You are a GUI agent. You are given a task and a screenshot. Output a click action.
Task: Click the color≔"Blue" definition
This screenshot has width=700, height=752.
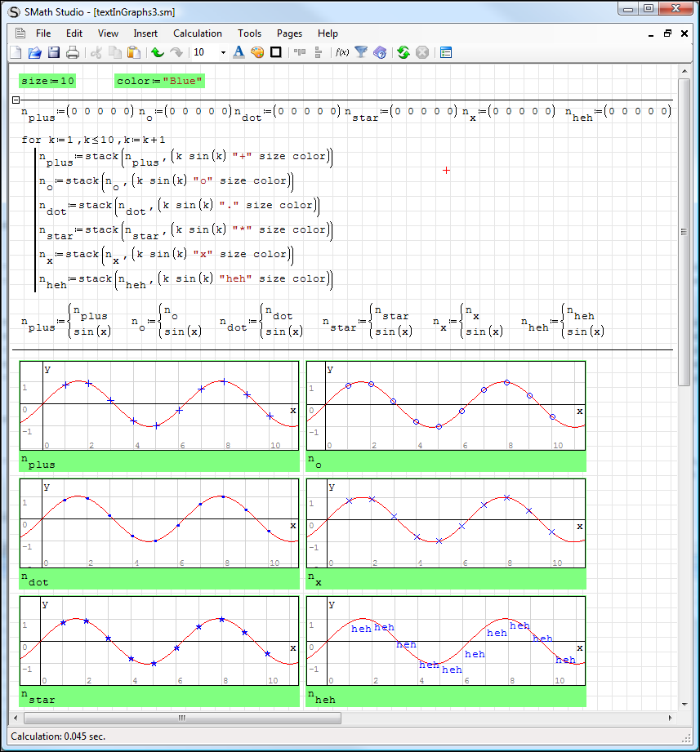[159, 81]
